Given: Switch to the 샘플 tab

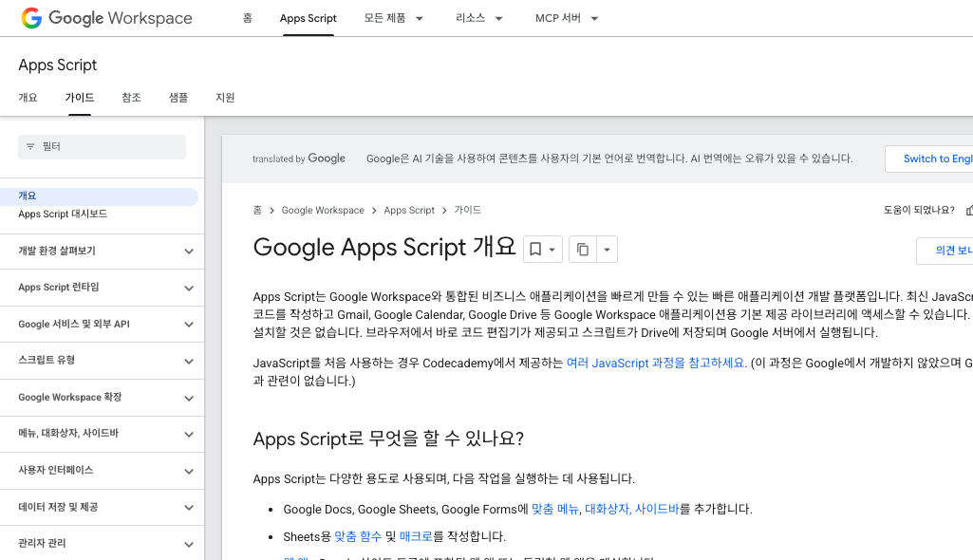Looking at the screenshot, I should (x=178, y=98).
